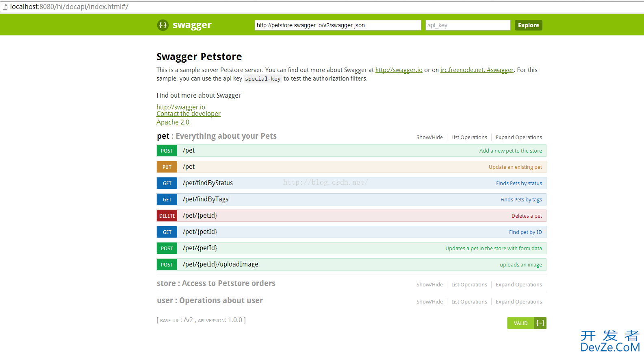Click Contact the developer link
The image size is (644, 356).
[x=189, y=114]
